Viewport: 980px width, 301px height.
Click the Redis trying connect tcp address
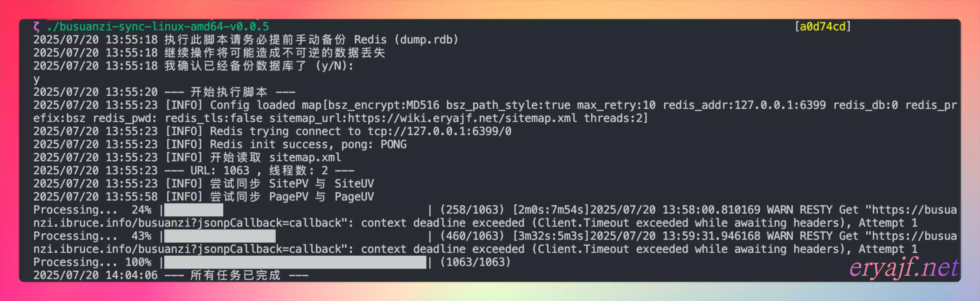point(439,132)
